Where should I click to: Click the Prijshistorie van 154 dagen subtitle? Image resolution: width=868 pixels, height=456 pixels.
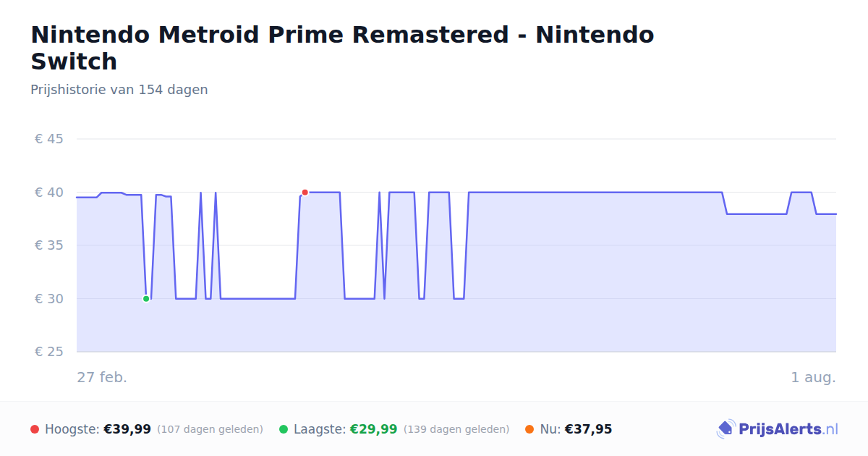coord(119,90)
